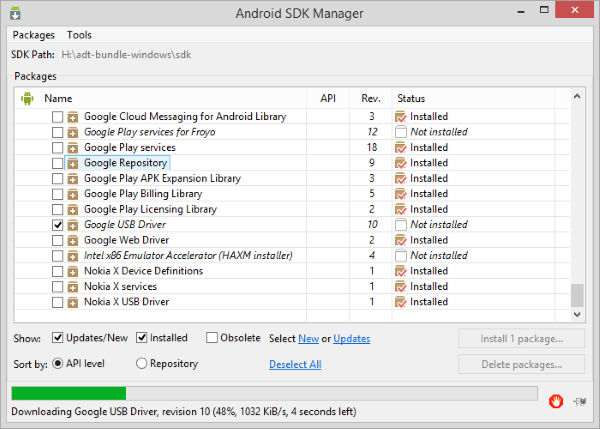Open the Tools menu
This screenshot has width=600, height=429.
[79, 35]
